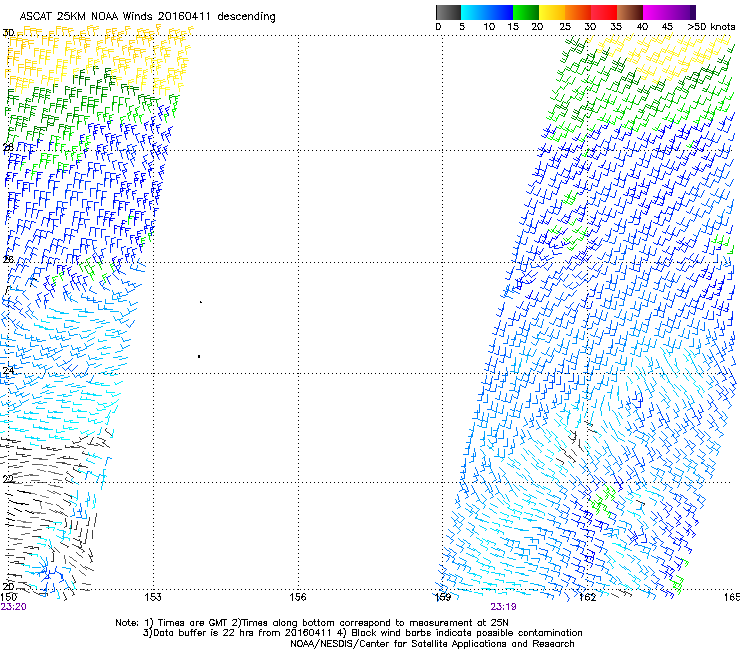The width and height of the screenshot is (740, 650).
Task: Click the title 'ASCAT 25KM NOAA Winds 20160411 descending'
Action: [147, 17]
